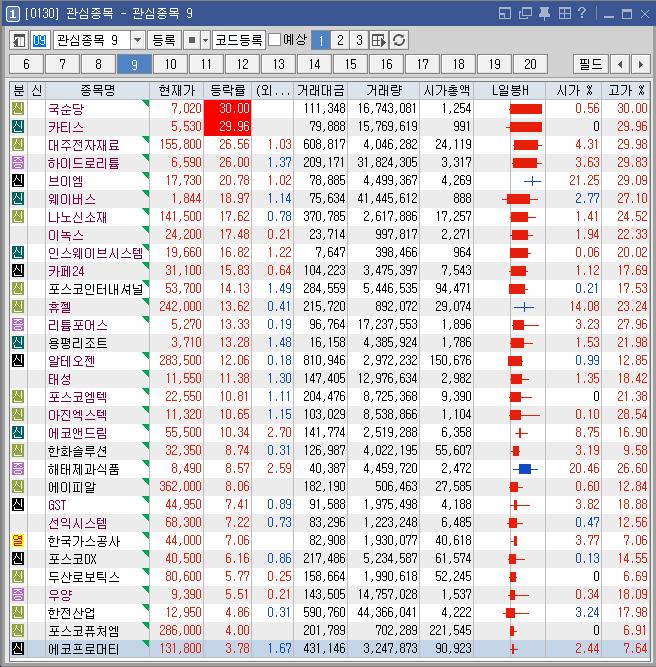Select the 한전산업 stock name
The image size is (656, 667).
[71, 613]
